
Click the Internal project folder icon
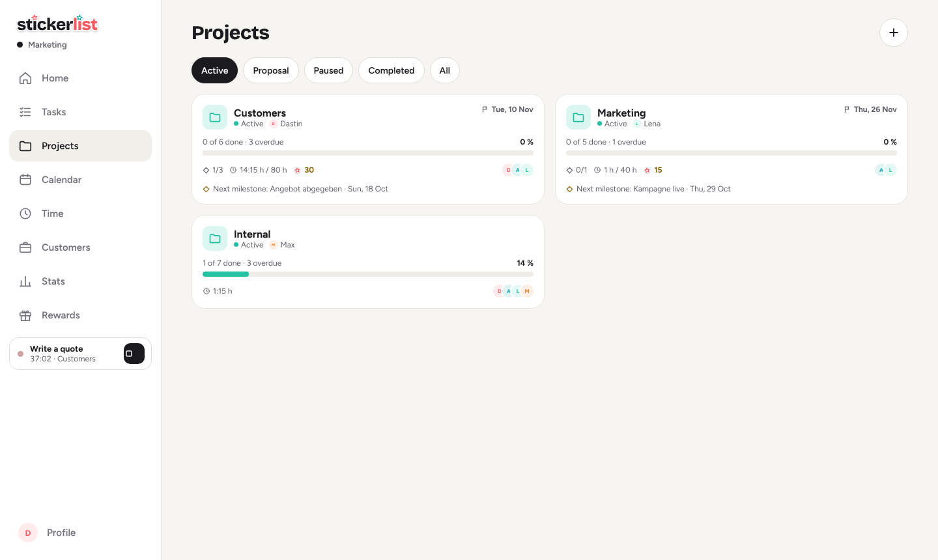pyautogui.click(x=215, y=238)
